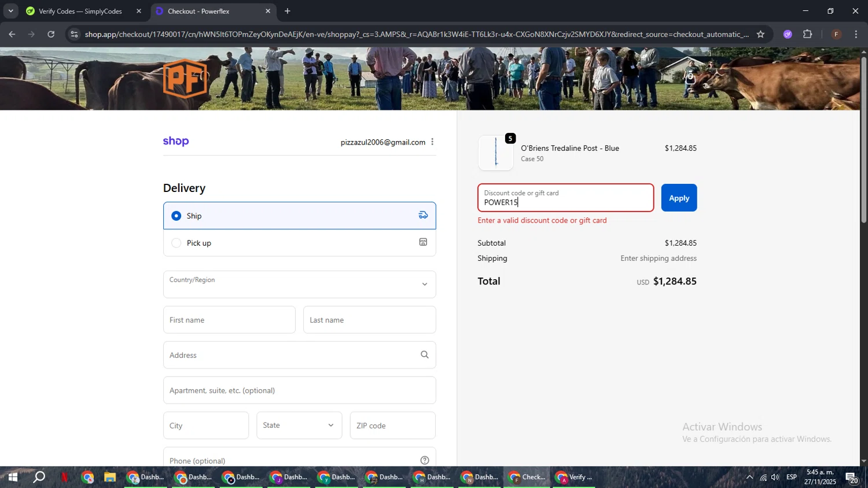
Task: Go back in browser history
Action: tap(12, 34)
